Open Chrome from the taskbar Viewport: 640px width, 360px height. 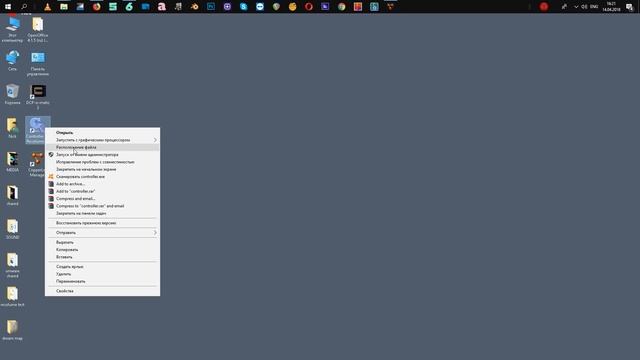pyautogui.click(x=342, y=7)
